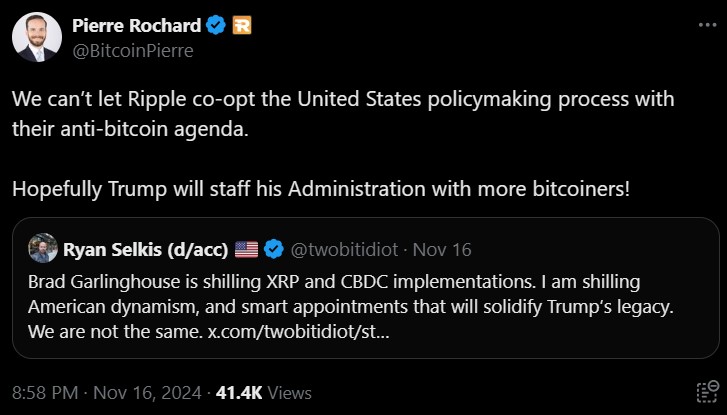
Task: Click the sentence about Trump staffing bitcoiners
Action: (x=320, y=187)
